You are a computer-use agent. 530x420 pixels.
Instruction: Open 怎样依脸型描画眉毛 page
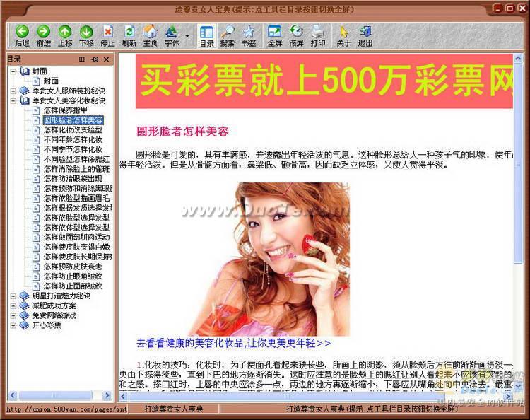click(76, 198)
